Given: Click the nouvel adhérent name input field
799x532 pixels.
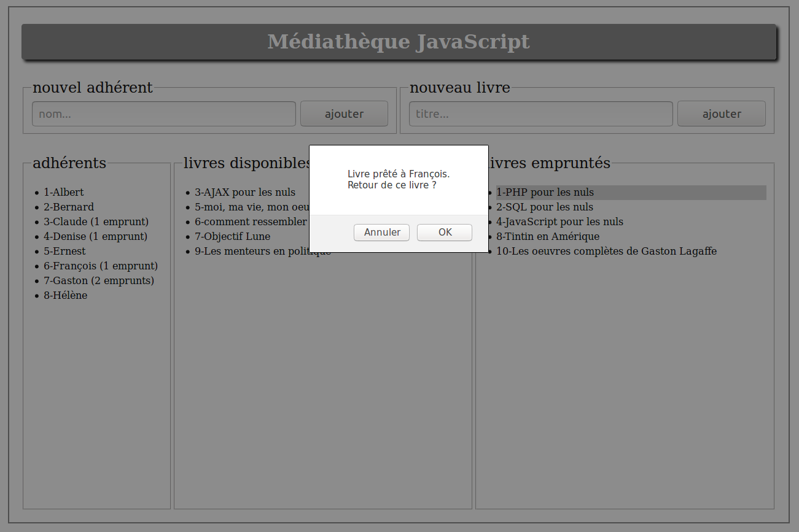Looking at the screenshot, I should point(164,114).
